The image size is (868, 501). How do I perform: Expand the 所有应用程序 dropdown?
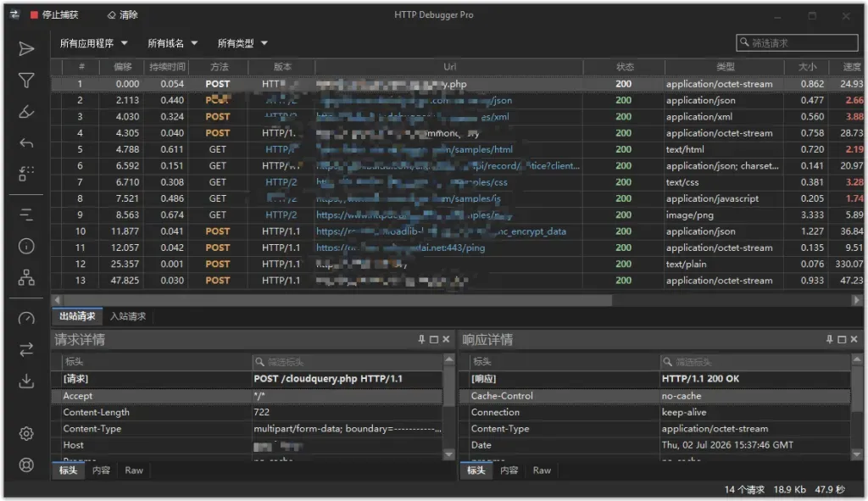[x=93, y=43]
